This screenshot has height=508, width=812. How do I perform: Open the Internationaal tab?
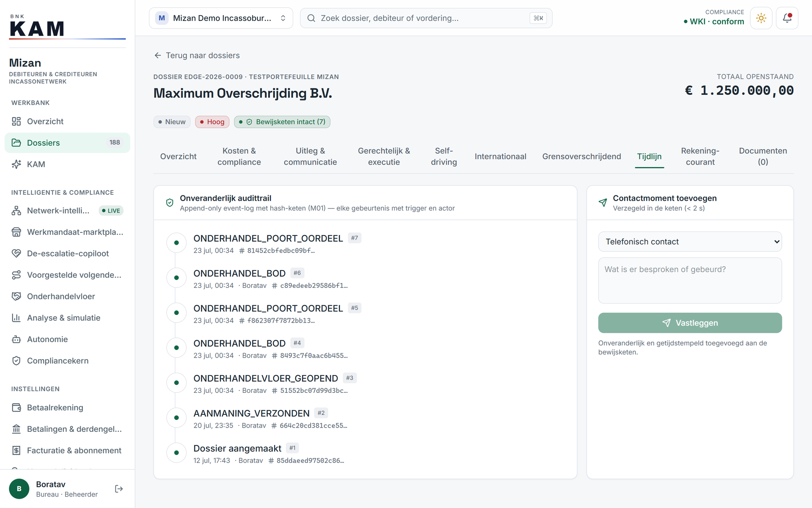[500, 157]
